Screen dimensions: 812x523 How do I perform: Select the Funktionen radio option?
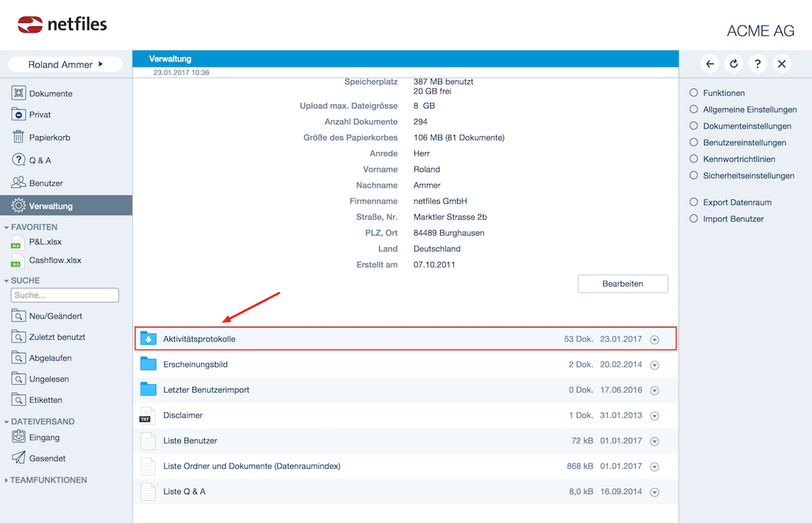[x=694, y=93]
